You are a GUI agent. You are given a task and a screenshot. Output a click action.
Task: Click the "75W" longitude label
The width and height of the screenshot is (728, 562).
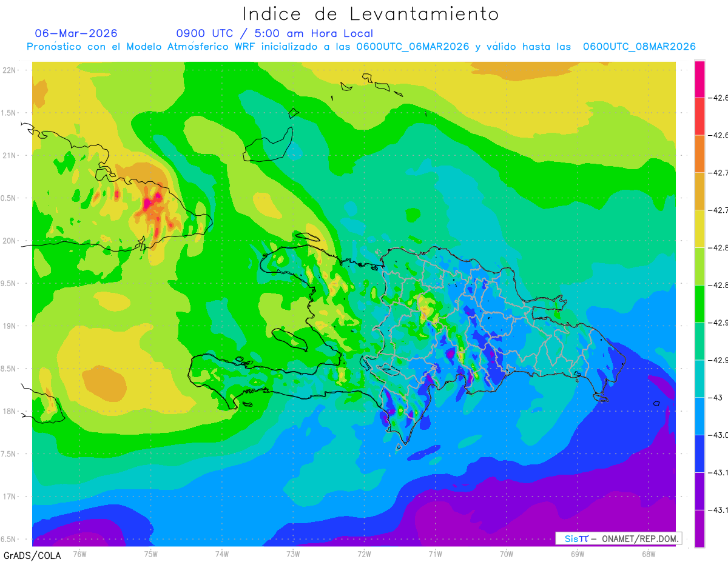[151, 554]
